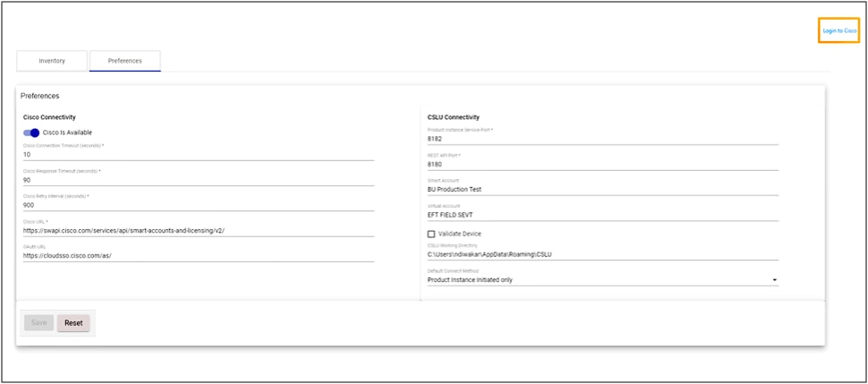Click the Preferences panel title
Viewport: 868px width, 384px height.
coord(40,96)
